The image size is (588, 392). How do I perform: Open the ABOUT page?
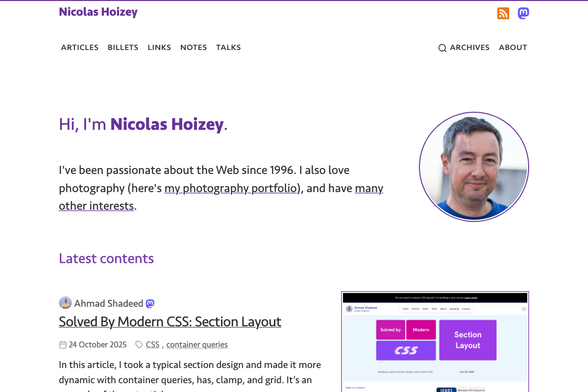513,47
